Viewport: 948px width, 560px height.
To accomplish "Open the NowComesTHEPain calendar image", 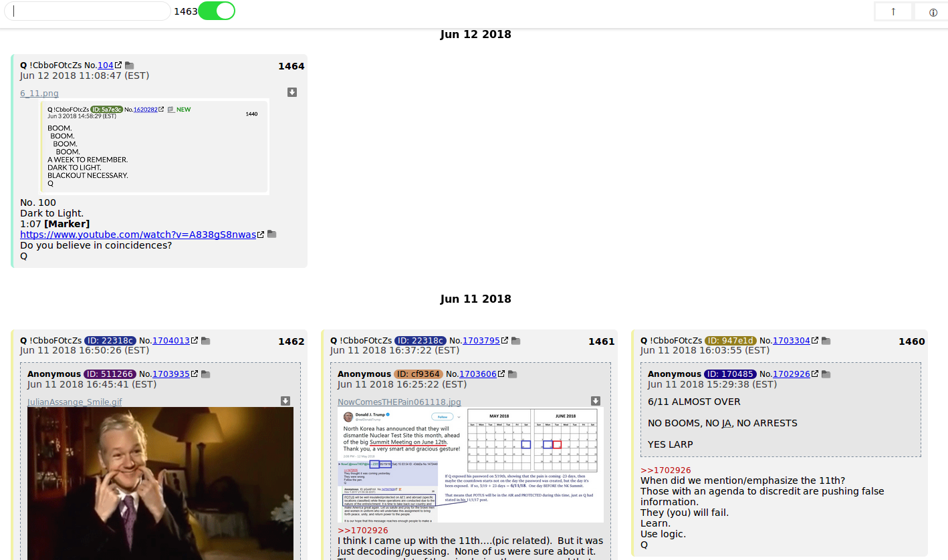I will pyautogui.click(x=471, y=464).
